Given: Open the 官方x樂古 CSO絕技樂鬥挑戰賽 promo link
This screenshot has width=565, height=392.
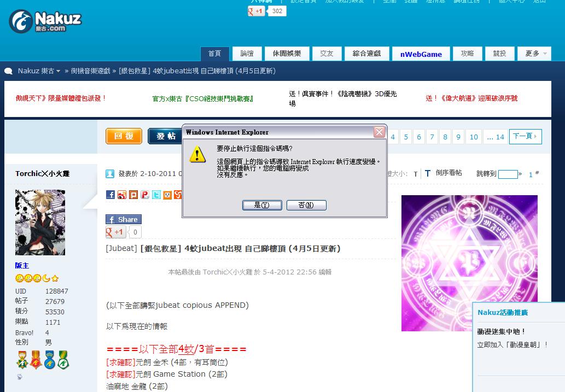Looking at the screenshot, I should [203, 98].
